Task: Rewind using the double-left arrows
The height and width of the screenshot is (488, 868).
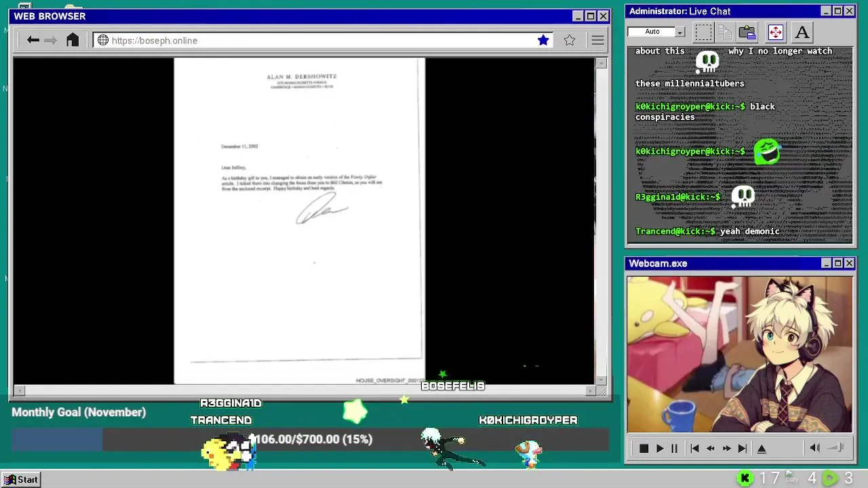Action: [x=711, y=448]
